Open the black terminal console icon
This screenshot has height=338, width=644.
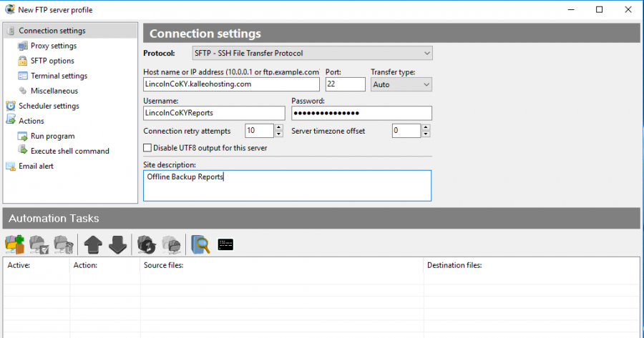coord(226,244)
